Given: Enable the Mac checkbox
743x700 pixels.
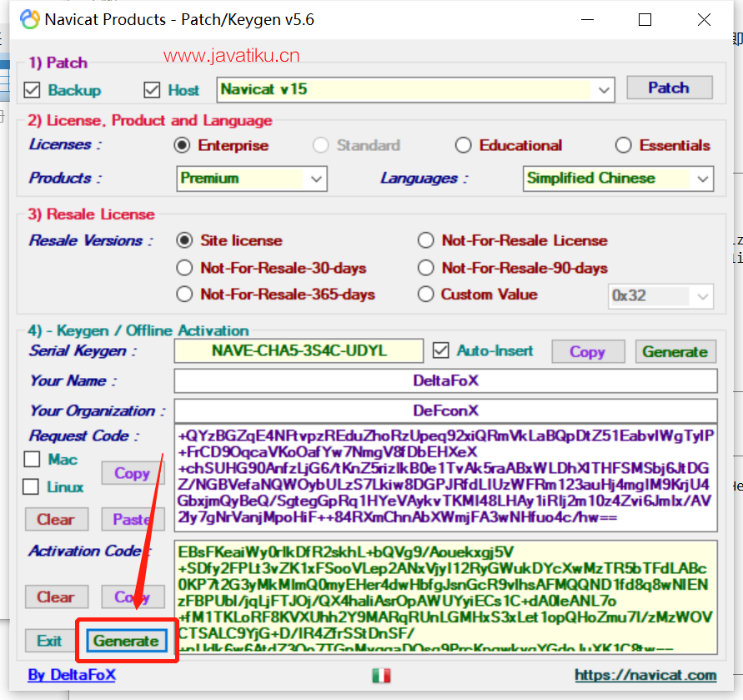Looking at the screenshot, I should pyautogui.click(x=33, y=459).
